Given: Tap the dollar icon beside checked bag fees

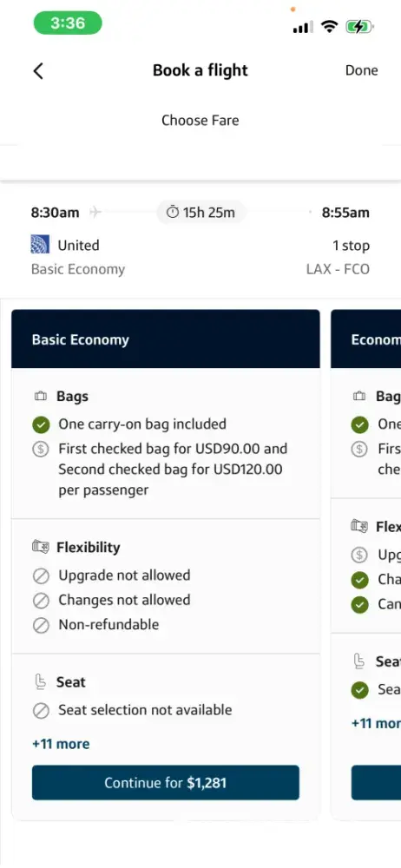Looking at the screenshot, I should pyautogui.click(x=41, y=449).
